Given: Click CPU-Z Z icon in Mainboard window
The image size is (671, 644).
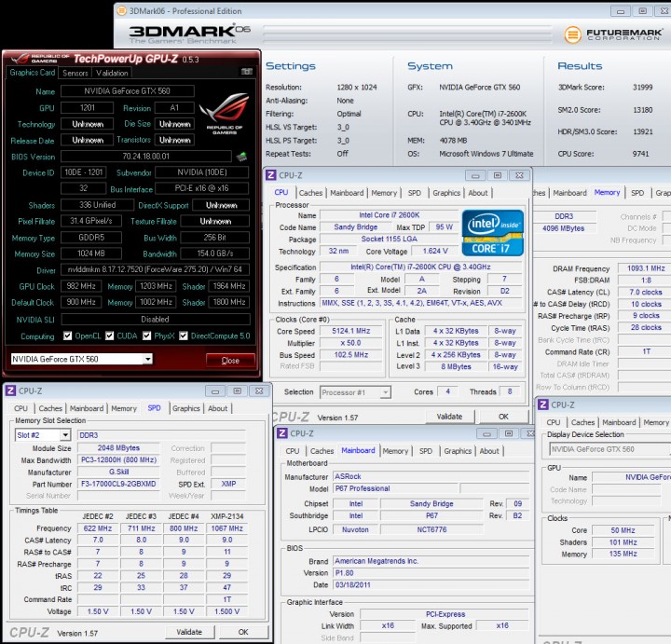Looking at the screenshot, I should [x=282, y=433].
